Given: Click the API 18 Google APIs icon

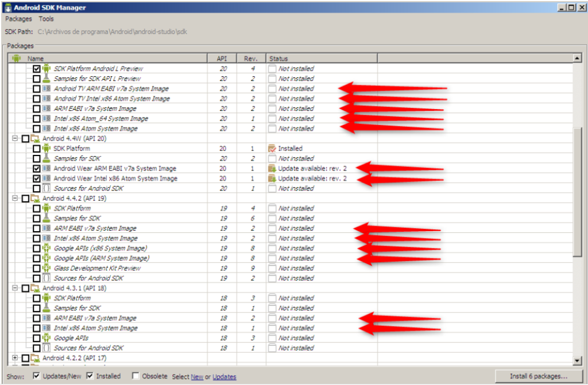Looking at the screenshot, I should click(x=46, y=338).
